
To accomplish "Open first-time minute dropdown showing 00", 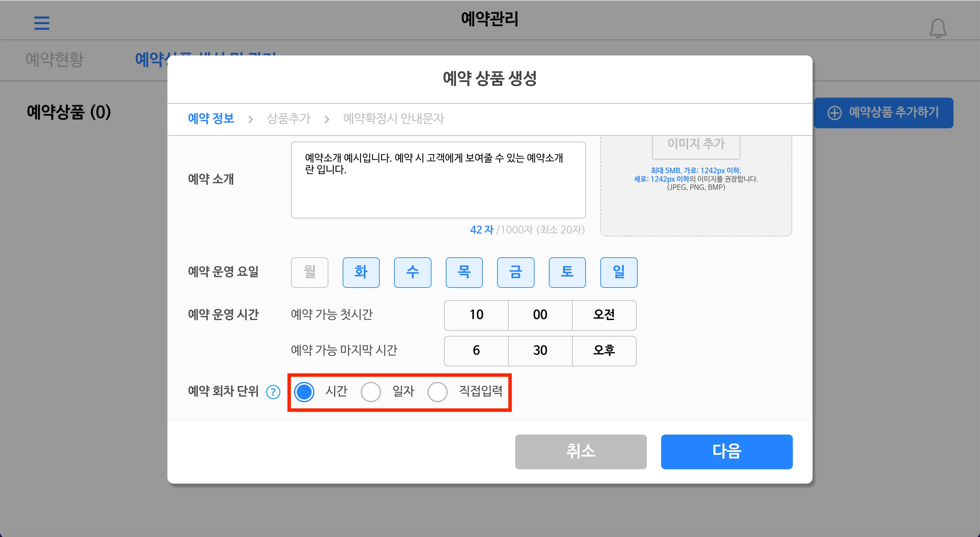I will click(540, 315).
